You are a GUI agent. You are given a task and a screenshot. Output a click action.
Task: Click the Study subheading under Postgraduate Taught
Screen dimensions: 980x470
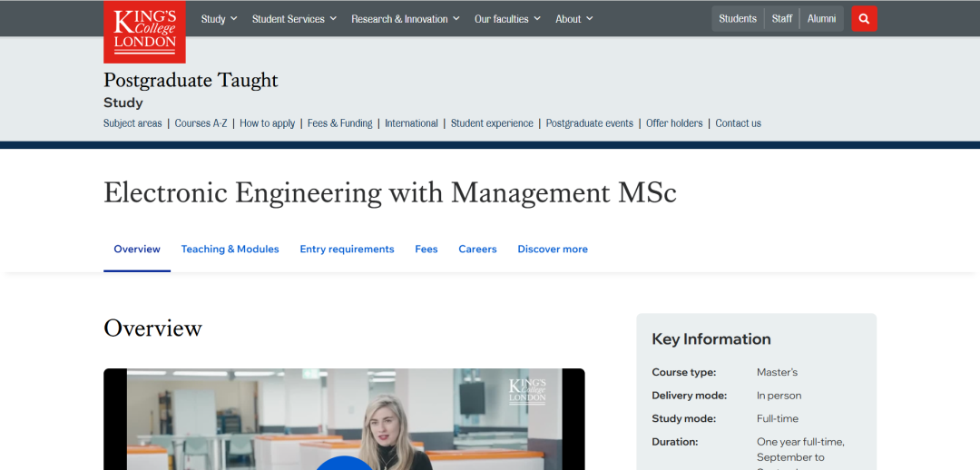click(123, 103)
